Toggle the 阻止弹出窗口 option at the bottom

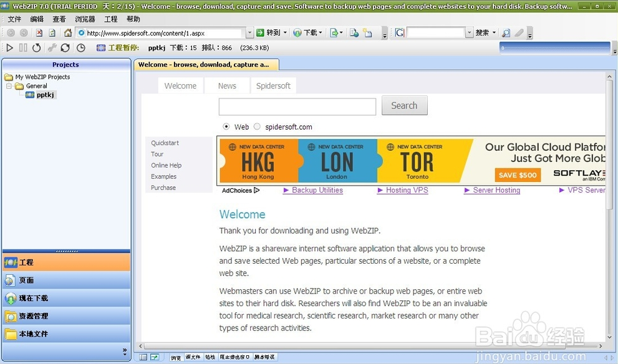pyautogui.click(x=234, y=357)
